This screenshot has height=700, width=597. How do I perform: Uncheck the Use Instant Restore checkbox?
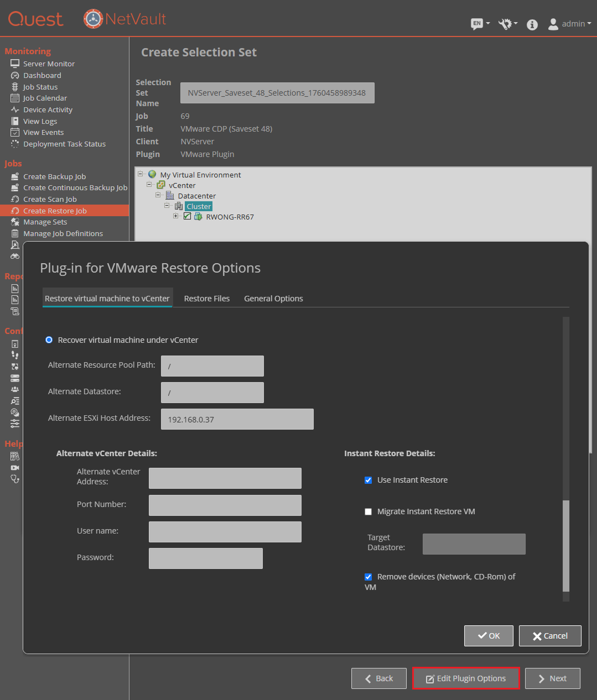(368, 480)
